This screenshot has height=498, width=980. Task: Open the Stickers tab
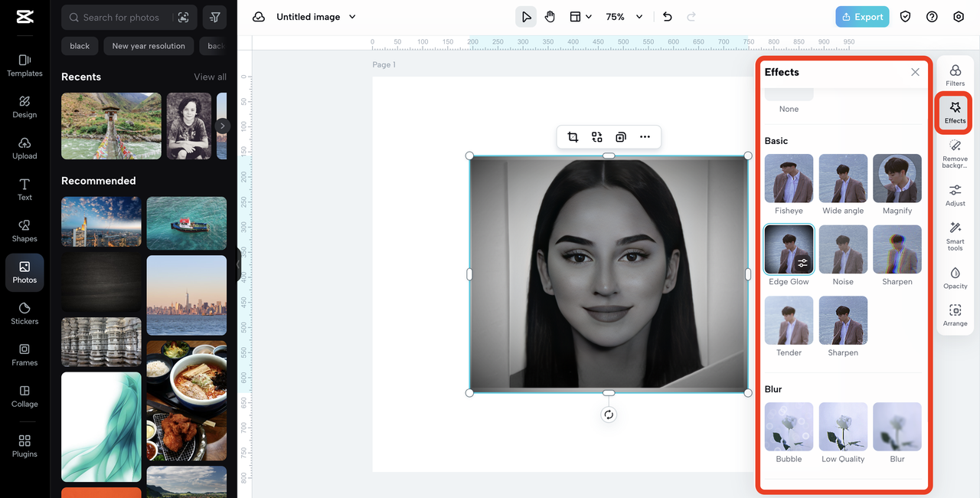tap(24, 313)
